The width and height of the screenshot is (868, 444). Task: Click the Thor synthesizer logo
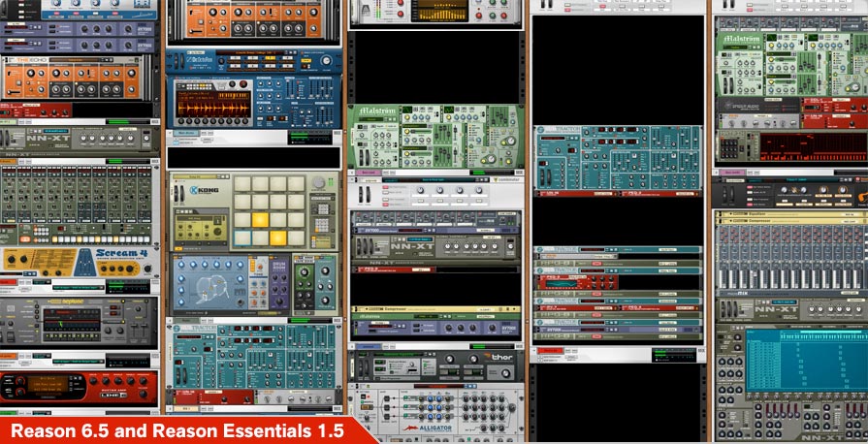click(503, 356)
